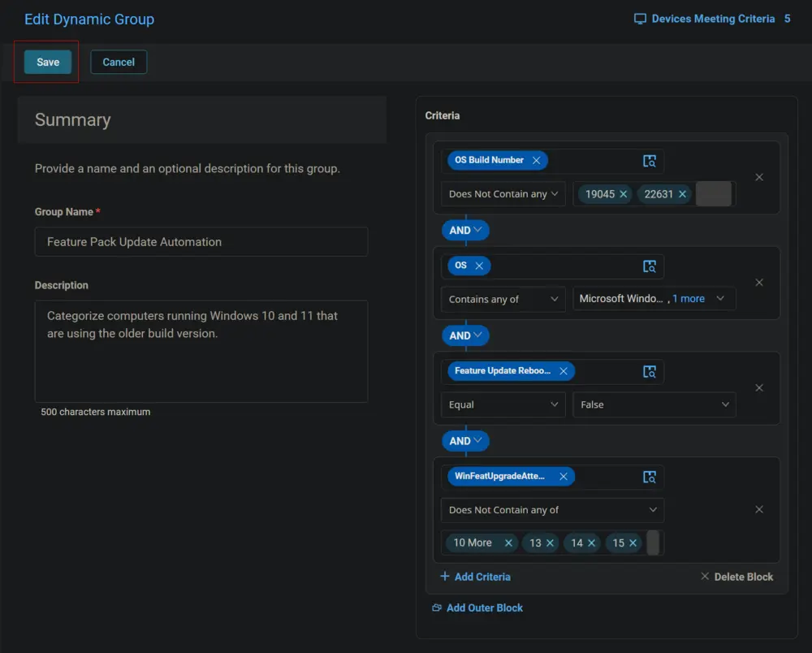The height and width of the screenshot is (653, 812).
Task: Remove value 19045 from build numbers
Action: pos(624,194)
